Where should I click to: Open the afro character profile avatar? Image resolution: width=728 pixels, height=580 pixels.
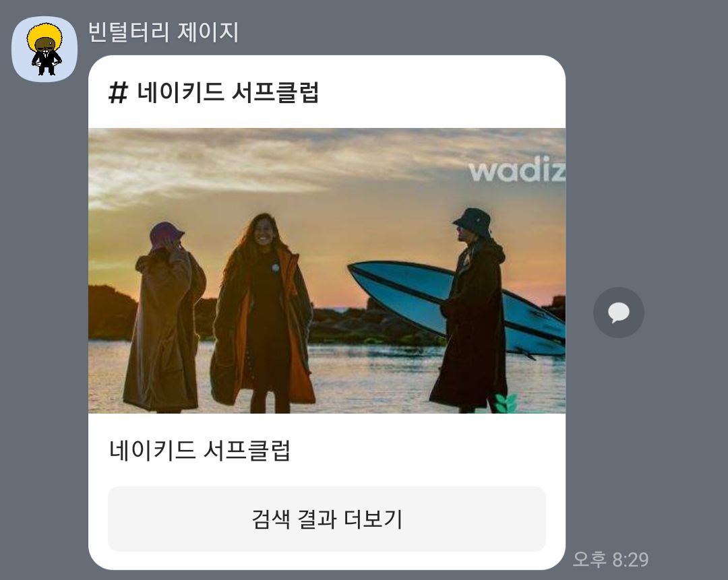pyautogui.click(x=44, y=49)
